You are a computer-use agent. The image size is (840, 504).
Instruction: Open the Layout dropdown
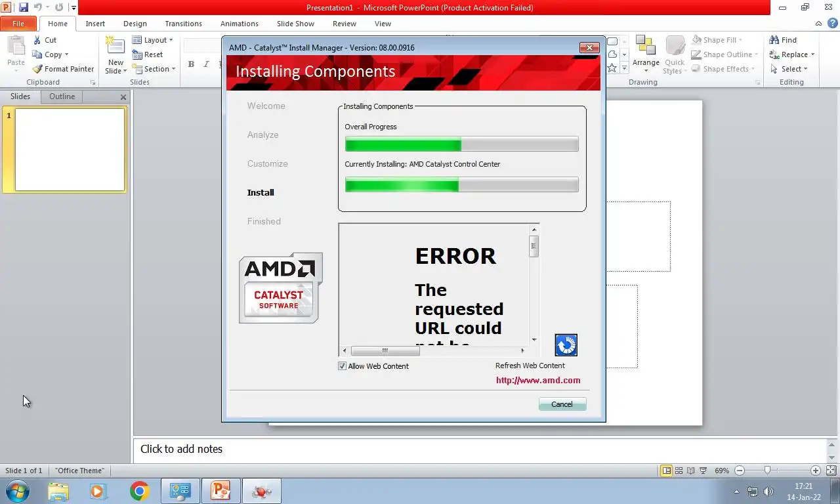(152, 40)
